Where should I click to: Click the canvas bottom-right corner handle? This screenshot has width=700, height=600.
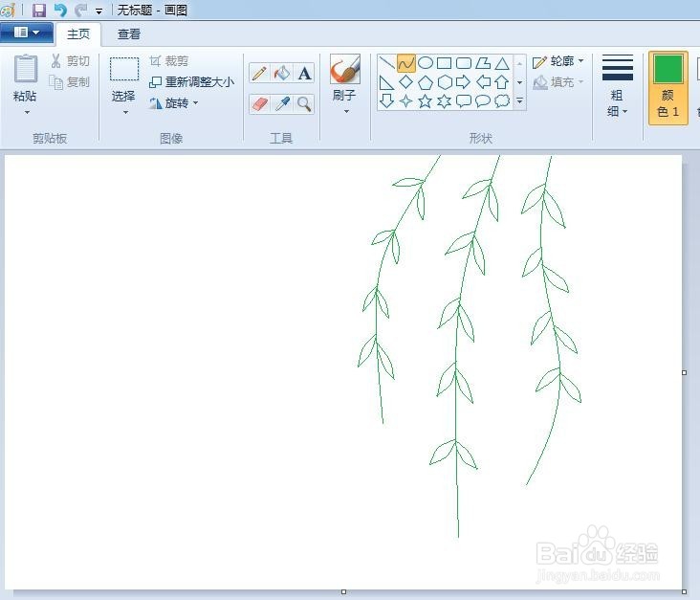pos(685,592)
